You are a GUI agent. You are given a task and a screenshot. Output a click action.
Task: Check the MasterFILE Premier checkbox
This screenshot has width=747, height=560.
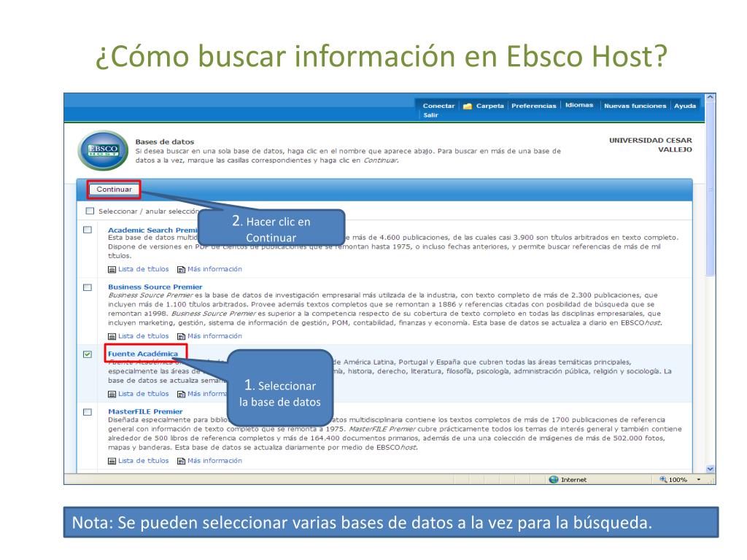[x=88, y=412]
